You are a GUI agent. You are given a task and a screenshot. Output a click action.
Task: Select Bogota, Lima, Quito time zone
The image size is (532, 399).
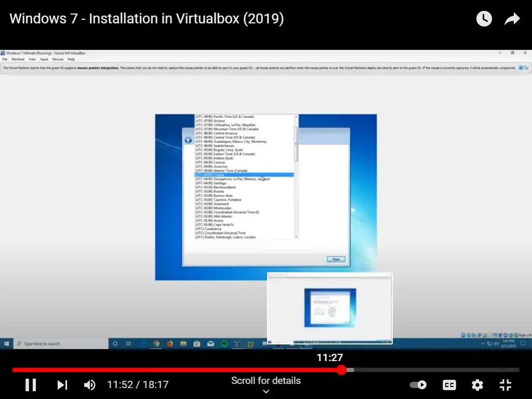click(244, 150)
